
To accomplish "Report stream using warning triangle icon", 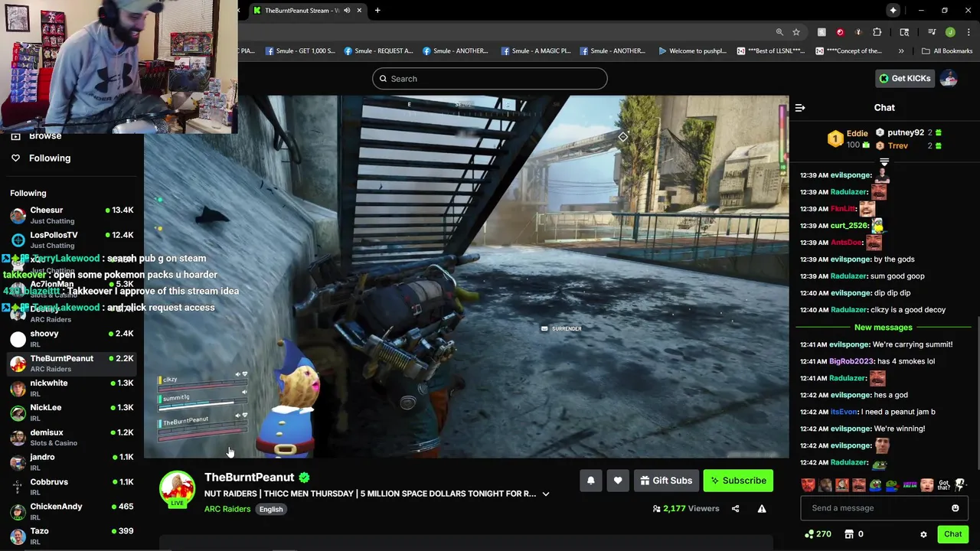I will pyautogui.click(x=762, y=508).
